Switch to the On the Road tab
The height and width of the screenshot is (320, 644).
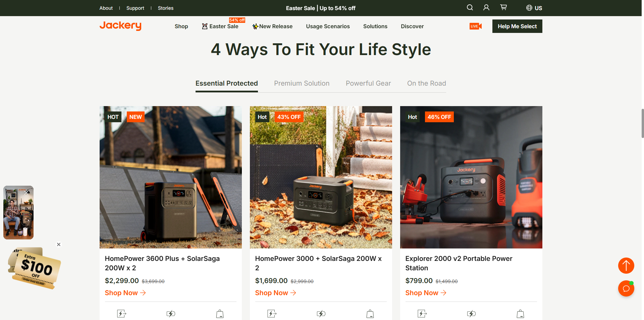tap(427, 83)
